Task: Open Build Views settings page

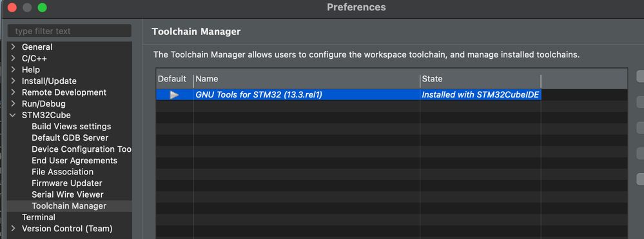Action: pyautogui.click(x=72, y=127)
